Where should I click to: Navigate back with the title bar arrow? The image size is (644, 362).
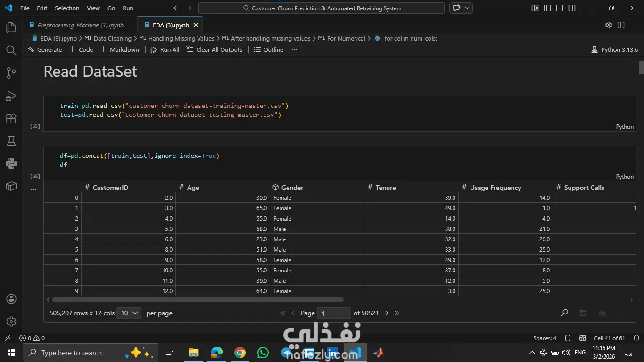(176, 8)
